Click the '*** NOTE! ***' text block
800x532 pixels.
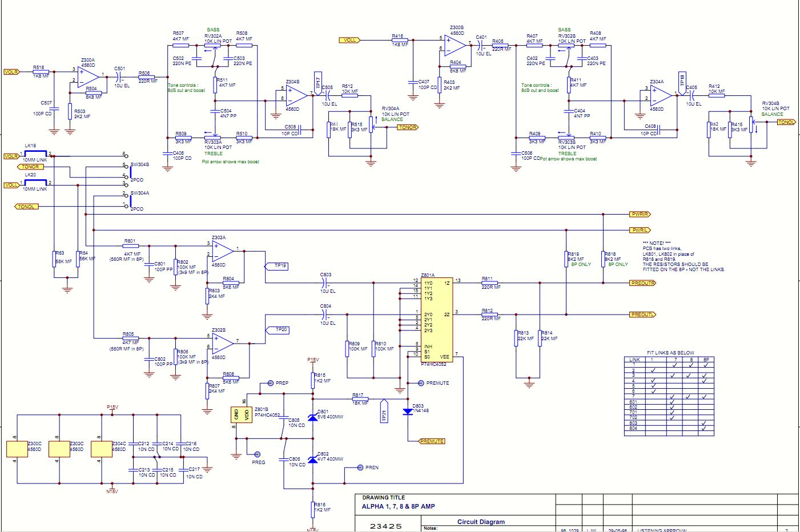[x=684, y=256]
